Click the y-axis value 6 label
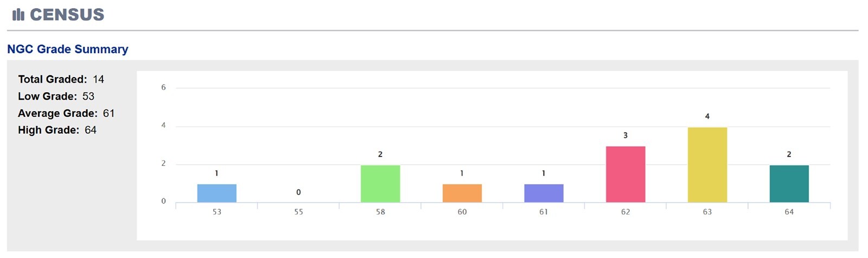 163,87
